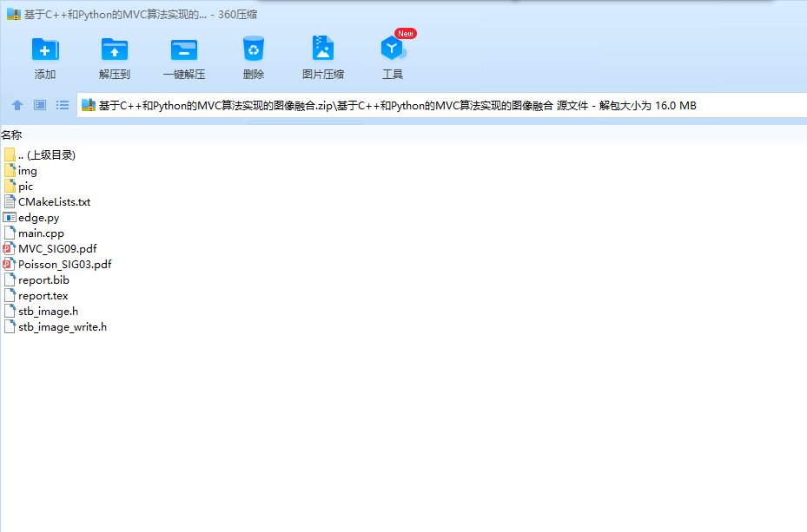Select the .. (上级目录) parent folder row
This screenshot has width=807, height=532.
click(40, 154)
